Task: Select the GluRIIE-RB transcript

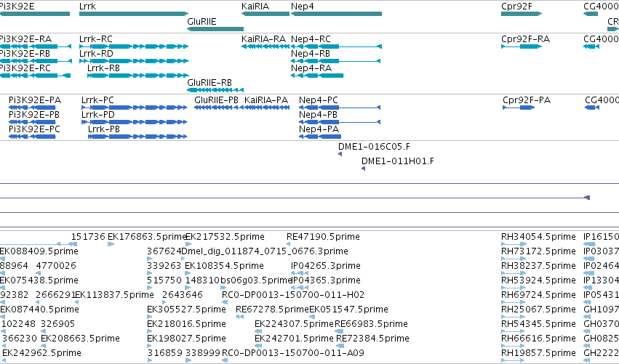Action: coord(215,90)
